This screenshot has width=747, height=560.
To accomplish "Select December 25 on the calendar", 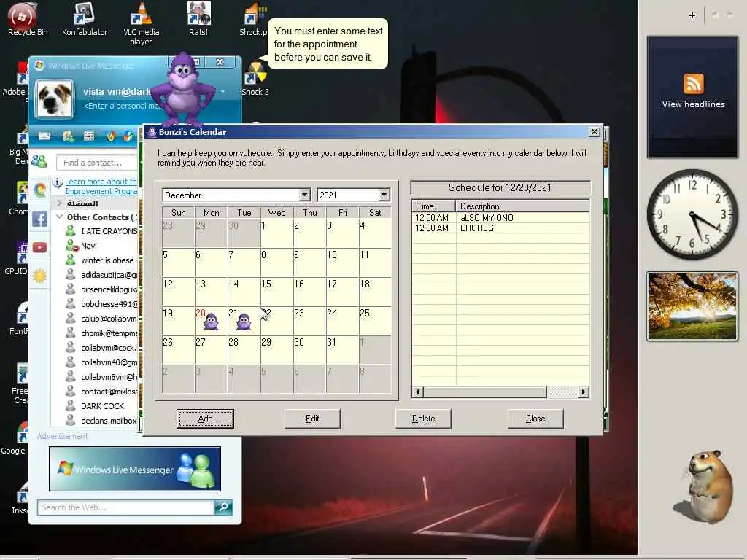I will pyautogui.click(x=374, y=321).
